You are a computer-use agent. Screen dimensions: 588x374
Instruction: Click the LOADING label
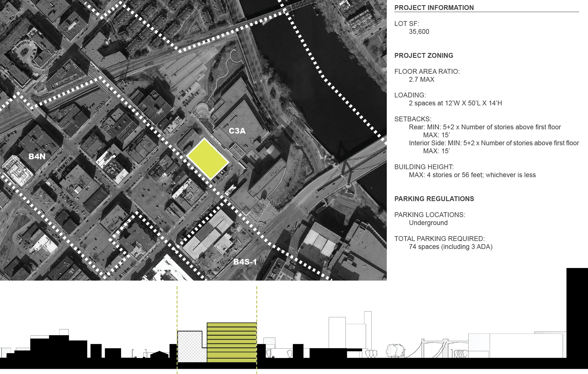410,95
